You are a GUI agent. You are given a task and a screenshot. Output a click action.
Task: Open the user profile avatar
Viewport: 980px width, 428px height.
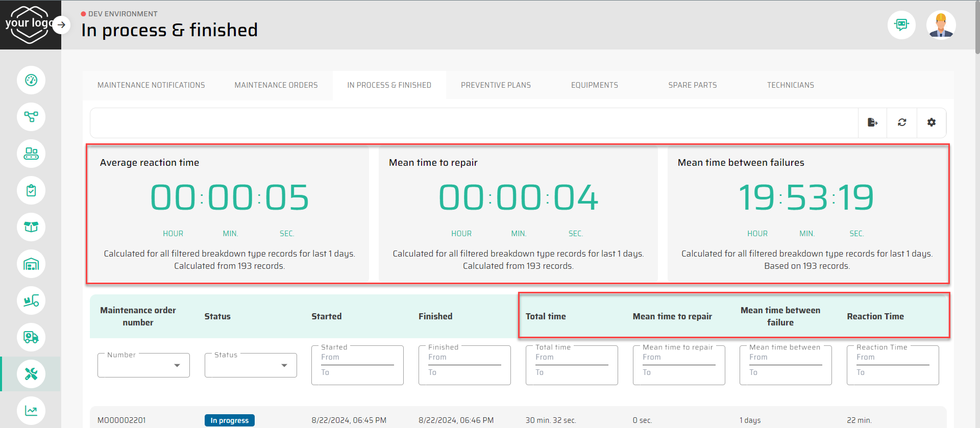[x=941, y=24]
